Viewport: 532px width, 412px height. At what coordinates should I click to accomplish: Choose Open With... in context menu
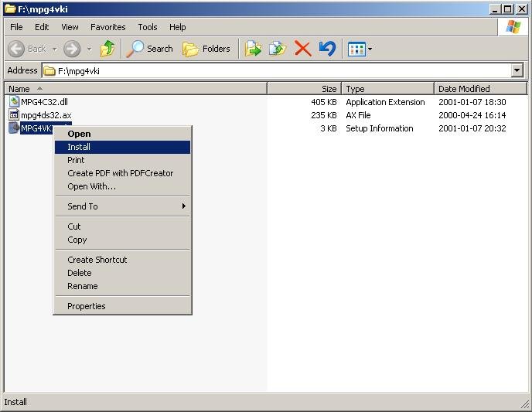[122, 186]
